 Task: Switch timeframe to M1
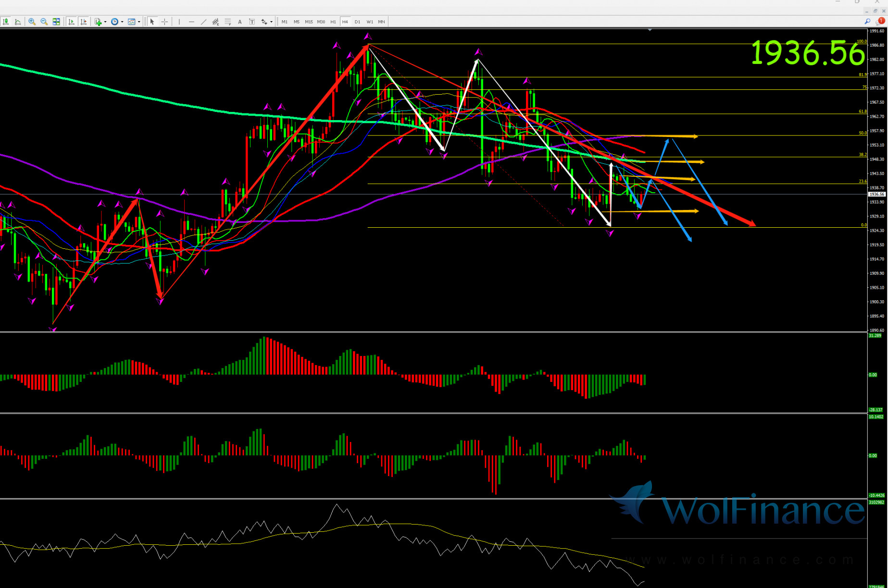point(285,22)
